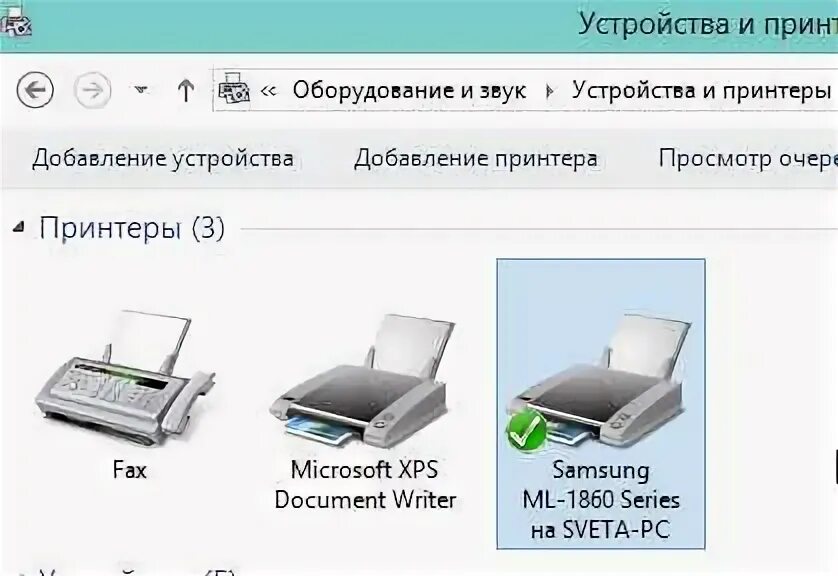
Task: Click the Devices and Printers window title icon
Action: [x=15, y=22]
